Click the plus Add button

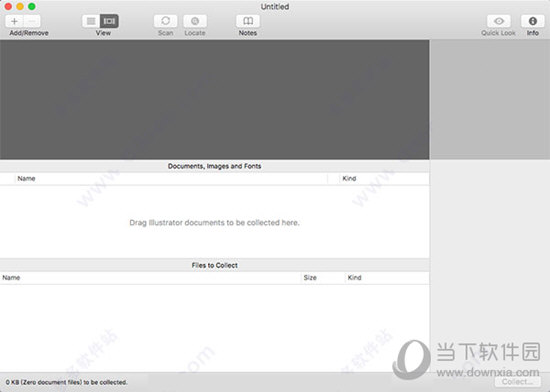pyautogui.click(x=14, y=21)
